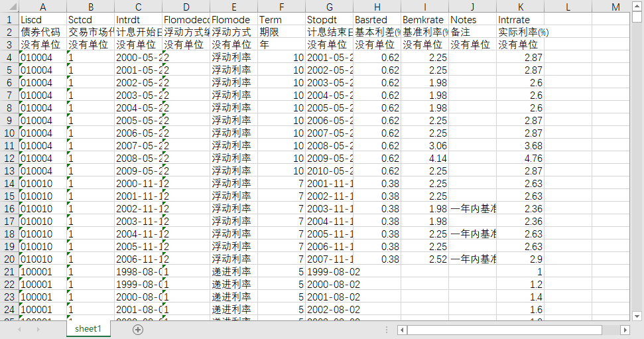The height and width of the screenshot is (339, 644).
Task: Click the tab bar split handle dots
Action: [x=387, y=330]
